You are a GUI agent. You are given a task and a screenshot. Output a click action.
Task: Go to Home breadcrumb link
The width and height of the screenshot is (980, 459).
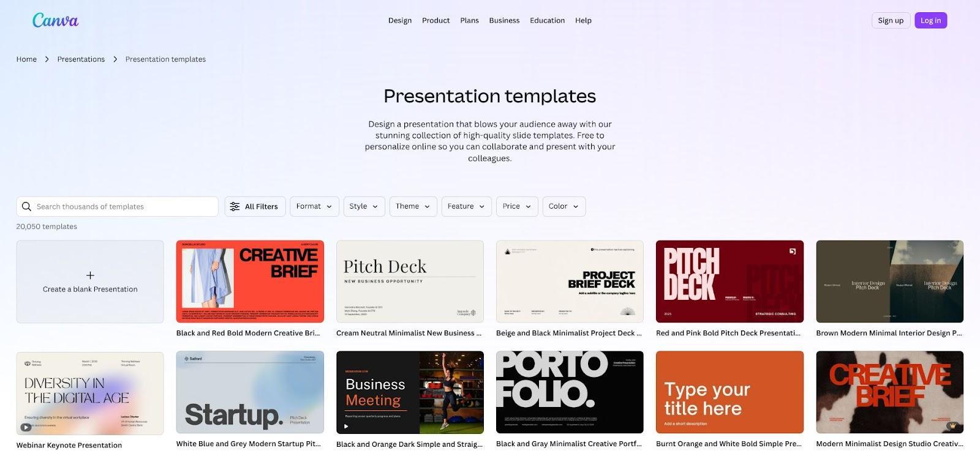(26, 59)
